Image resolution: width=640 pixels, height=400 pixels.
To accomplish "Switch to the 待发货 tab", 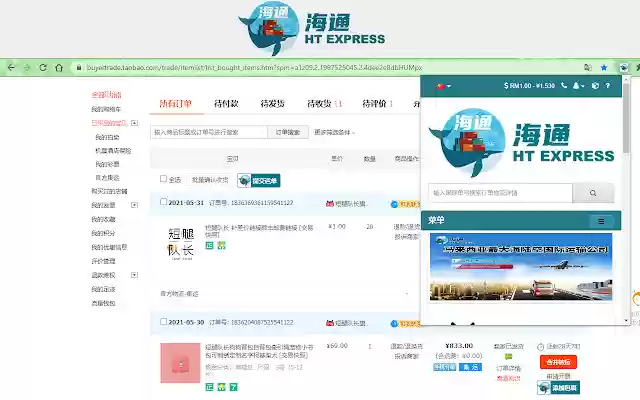I will (273, 104).
